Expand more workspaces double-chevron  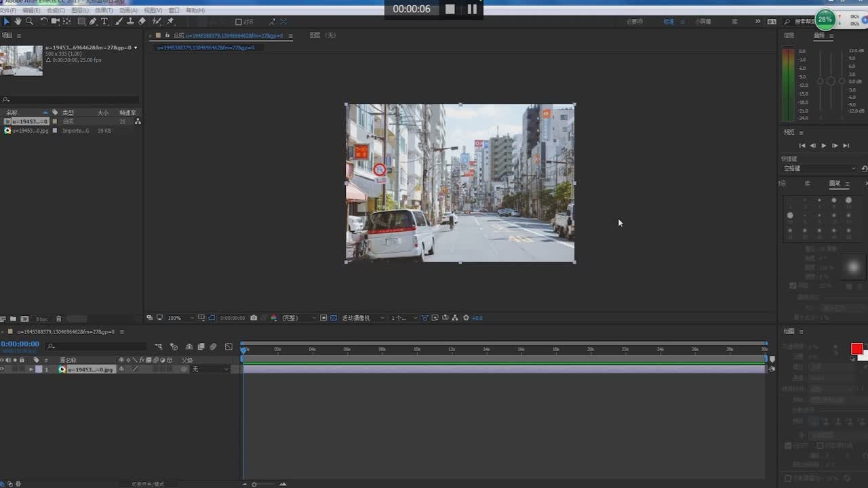(758, 22)
